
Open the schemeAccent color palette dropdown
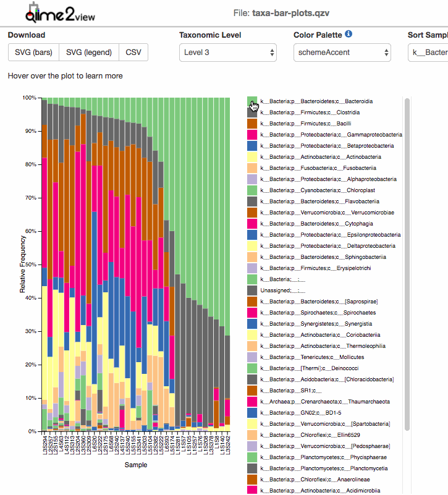click(x=342, y=53)
